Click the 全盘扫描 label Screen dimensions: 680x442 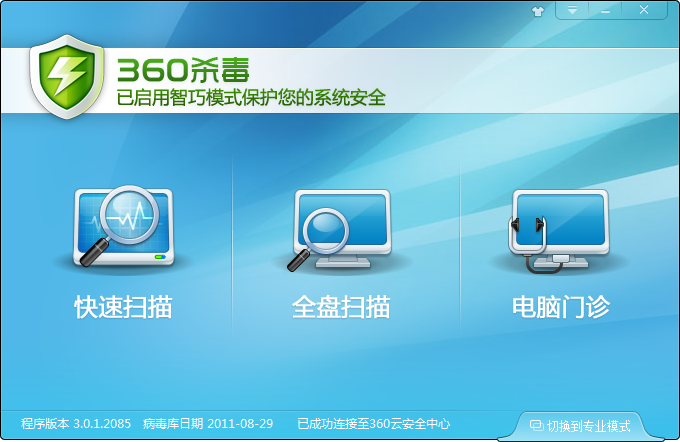tap(341, 307)
